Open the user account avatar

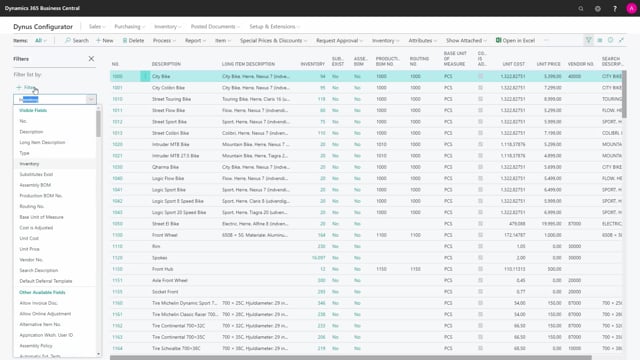tap(631, 9)
